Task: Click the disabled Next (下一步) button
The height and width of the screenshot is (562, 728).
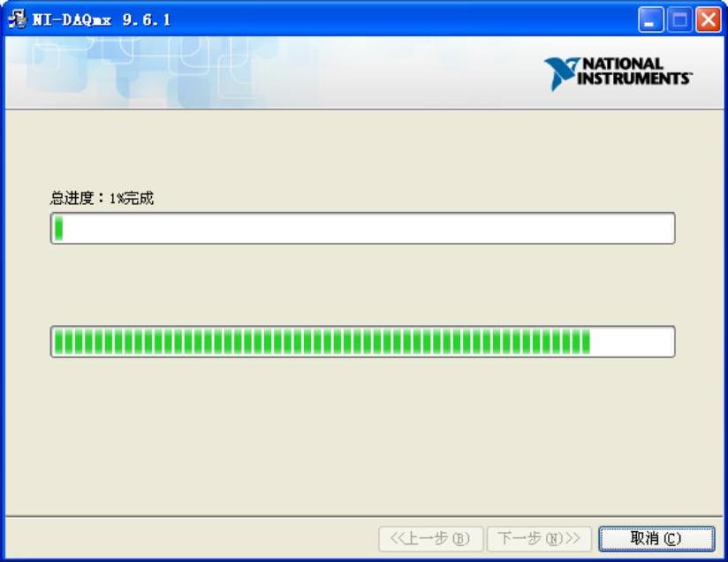Action: point(539,539)
